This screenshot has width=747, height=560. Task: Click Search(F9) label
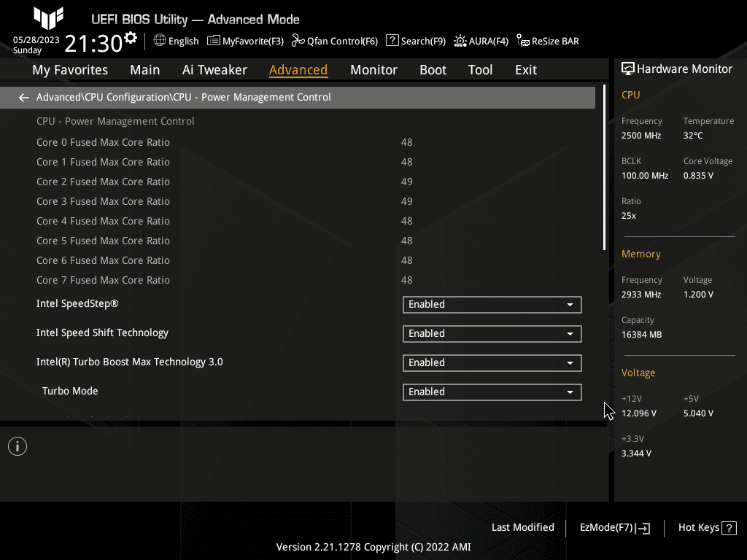click(x=423, y=42)
